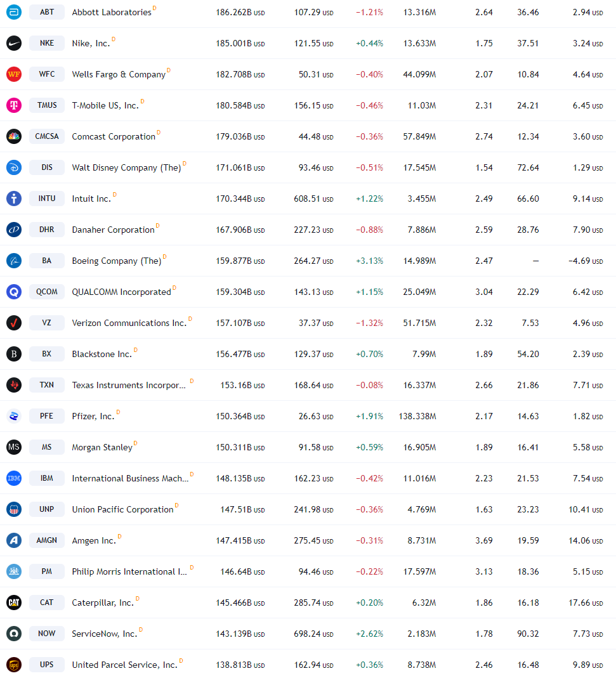
Task: Click Amgen's 3.69 relative volume value
Action: coord(484,540)
